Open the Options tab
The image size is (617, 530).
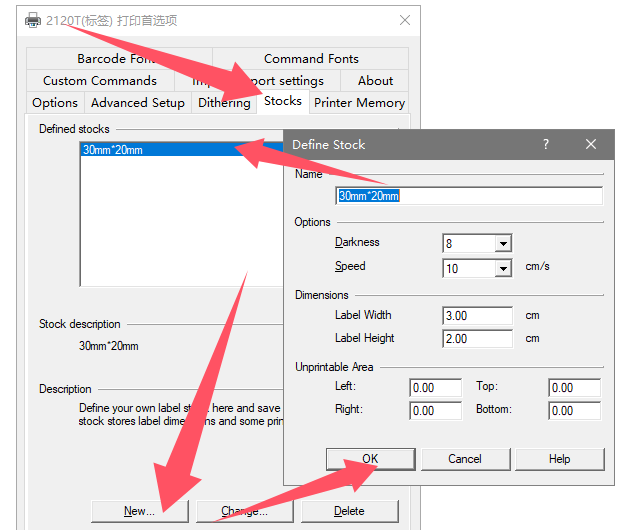55,102
